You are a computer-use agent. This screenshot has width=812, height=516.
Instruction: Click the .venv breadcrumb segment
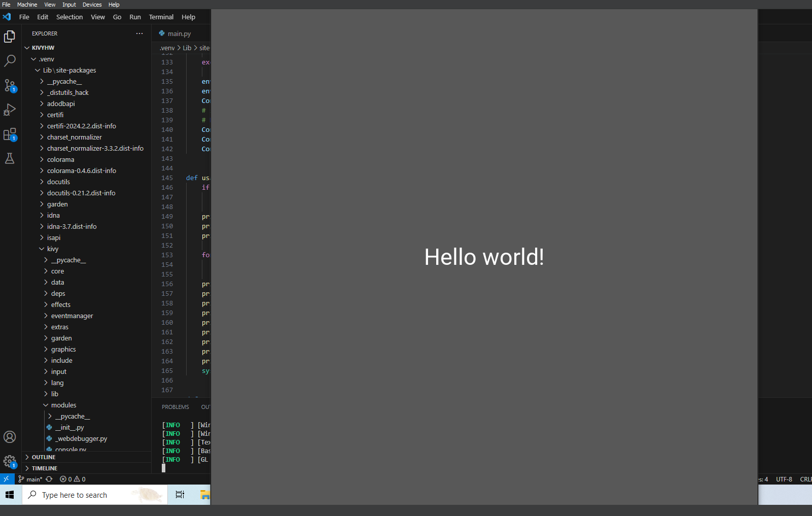(167, 48)
